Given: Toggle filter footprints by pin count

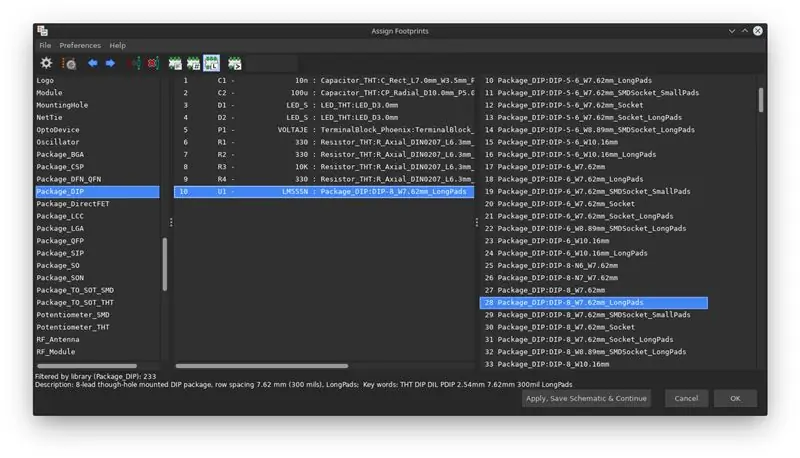Looking at the screenshot, I should click(193, 63).
